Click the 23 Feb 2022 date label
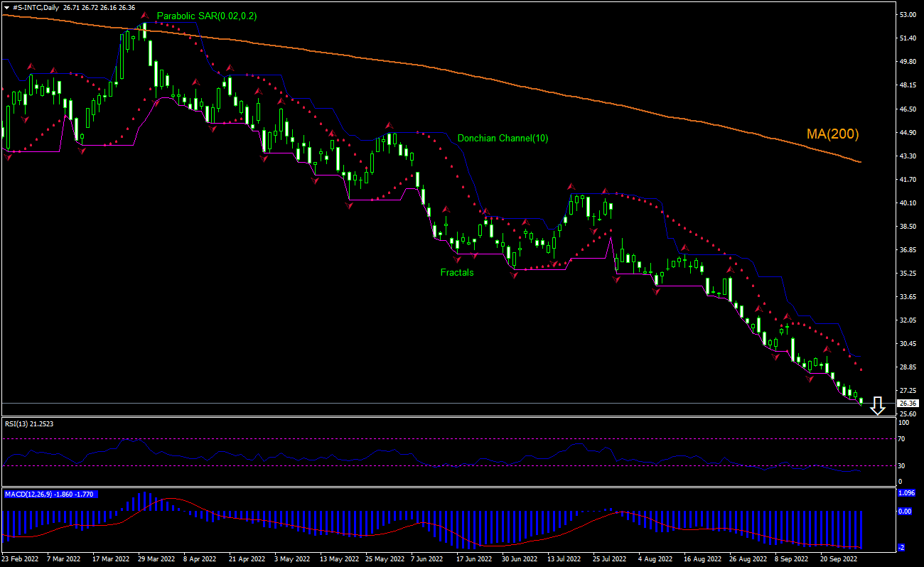This screenshot has width=924, height=567. pos(21,559)
